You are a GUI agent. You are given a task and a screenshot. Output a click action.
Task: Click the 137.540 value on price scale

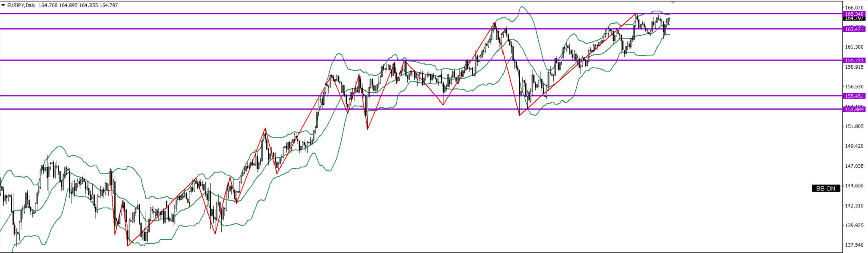tap(854, 245)
